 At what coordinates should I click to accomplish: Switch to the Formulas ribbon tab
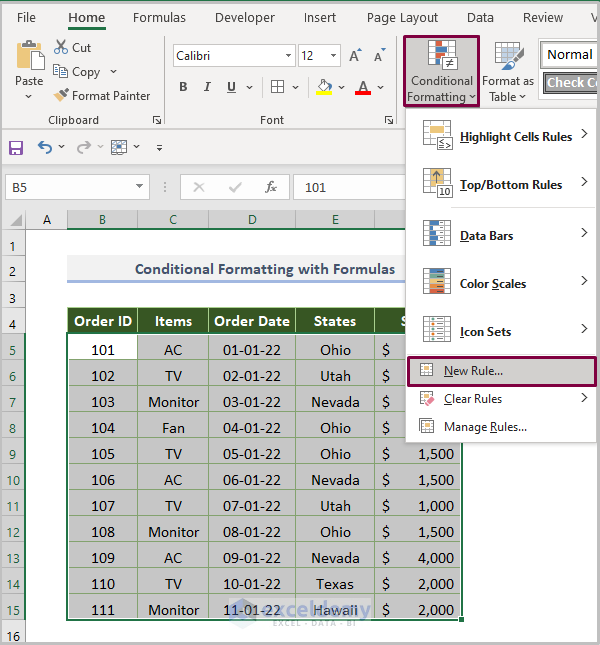click(159, 17)
